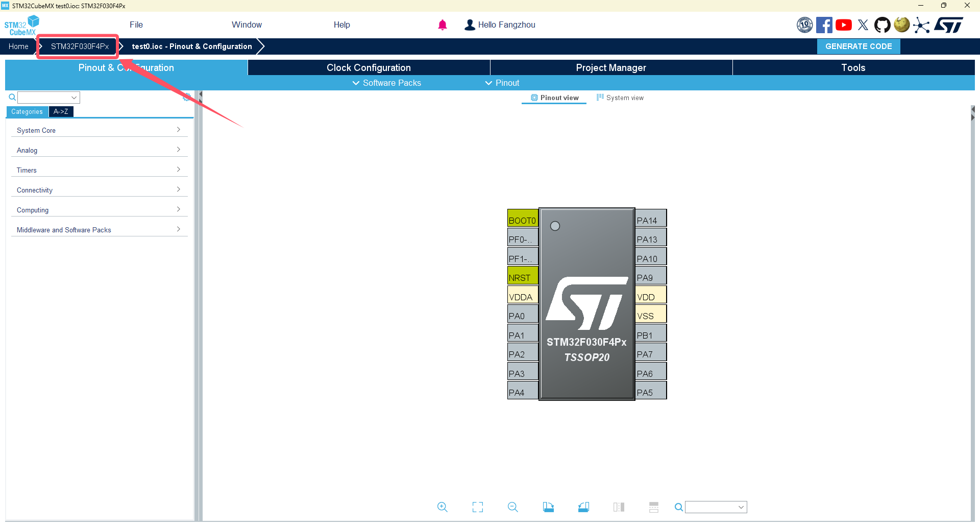Open the Facebook link icon
The height and width of the screenshot is (527, 980).
click(824, 25)
